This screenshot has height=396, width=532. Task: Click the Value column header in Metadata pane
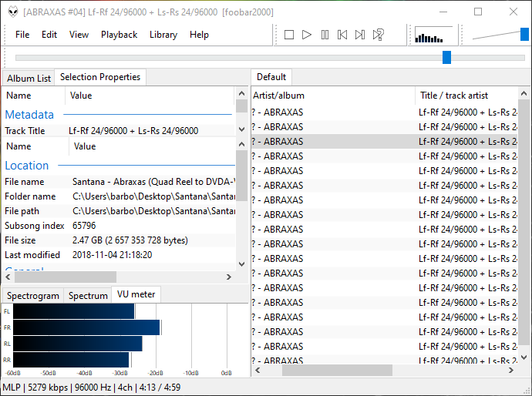150,96
